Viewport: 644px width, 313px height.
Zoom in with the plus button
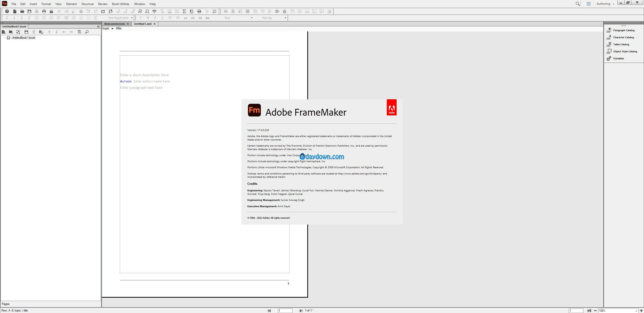pos(641,311)
